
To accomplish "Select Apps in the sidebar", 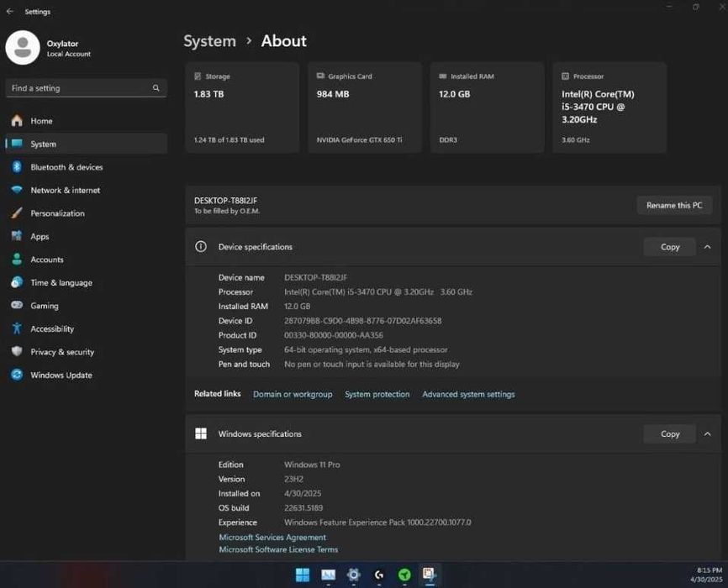I will click(x=40, y=237).
